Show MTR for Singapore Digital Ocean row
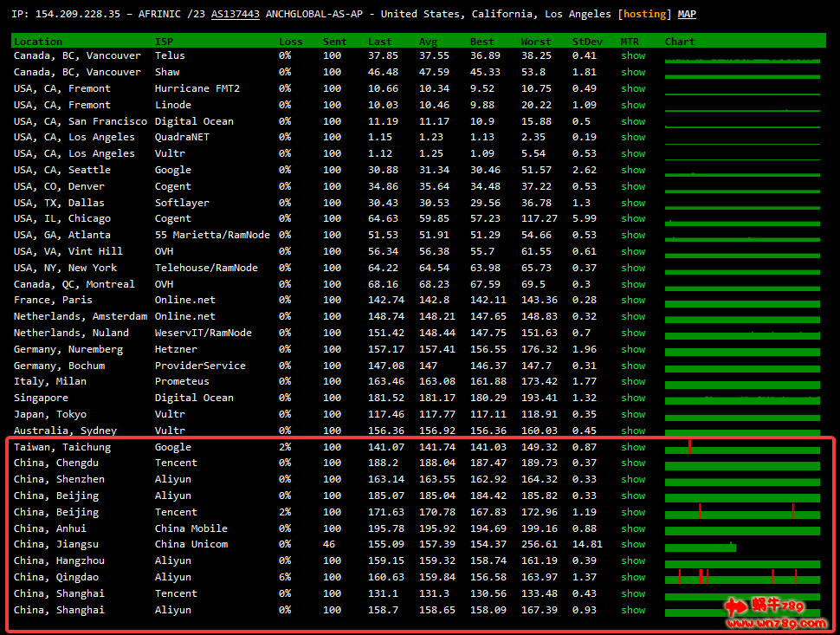 pos(633,398)
